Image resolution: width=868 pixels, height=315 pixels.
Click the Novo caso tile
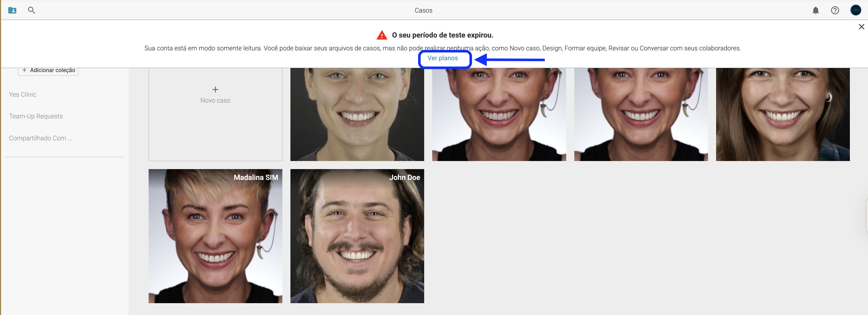(x=215, y=128)
